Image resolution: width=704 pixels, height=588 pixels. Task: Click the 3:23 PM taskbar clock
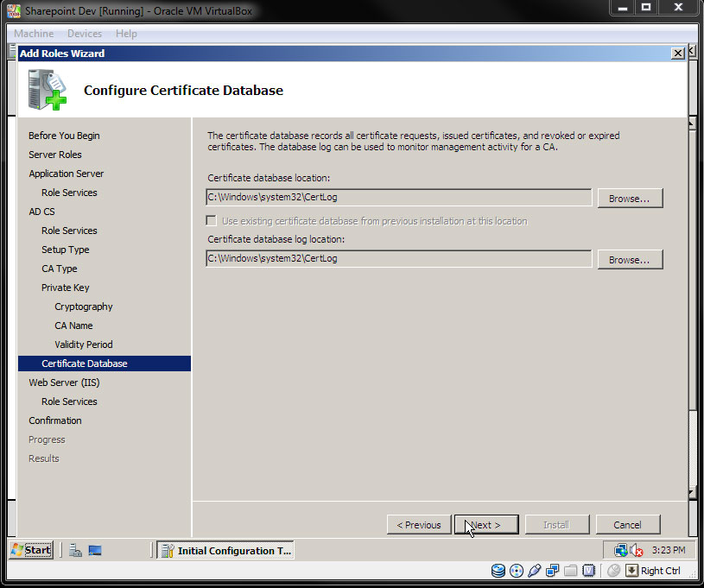(669, 550)
